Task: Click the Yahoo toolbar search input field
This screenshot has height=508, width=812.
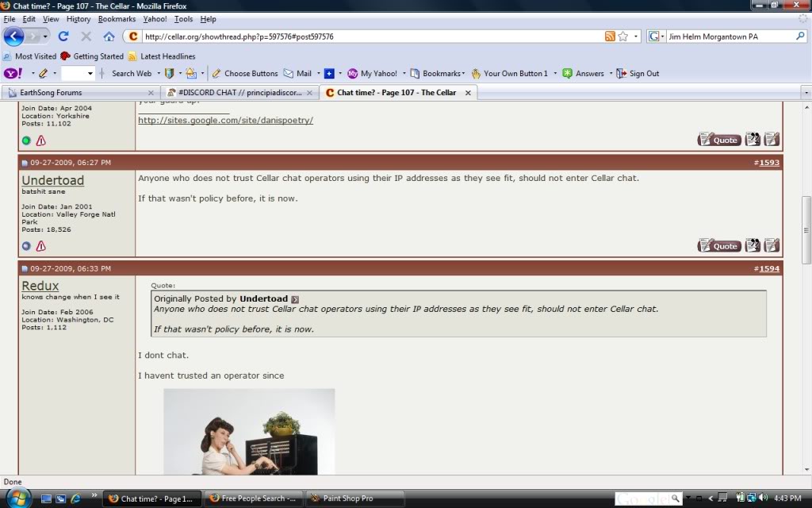Action: tap(73, 73)
